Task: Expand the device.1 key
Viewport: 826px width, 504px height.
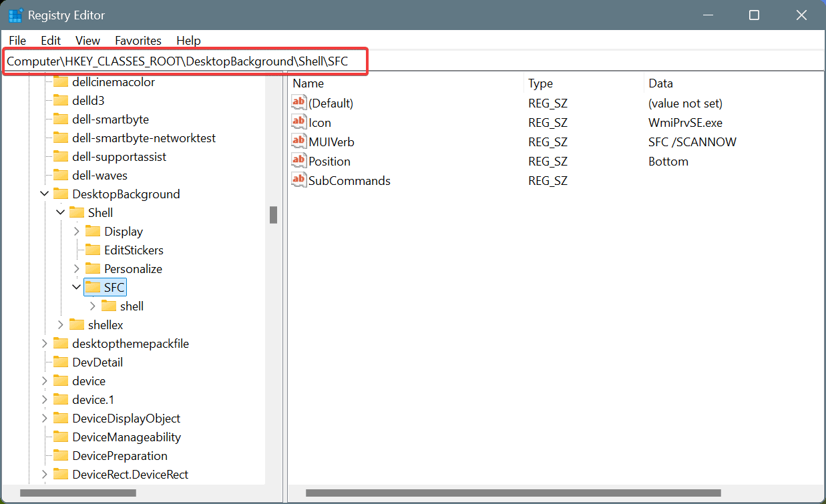Action: (44, 399)
